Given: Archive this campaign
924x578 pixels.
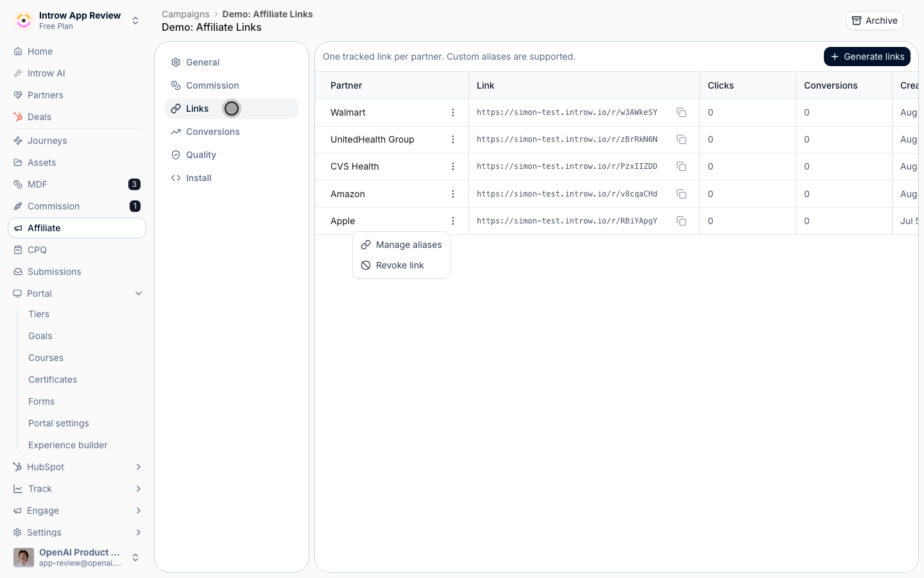Looking at the screenshot, I should point(875,21).
